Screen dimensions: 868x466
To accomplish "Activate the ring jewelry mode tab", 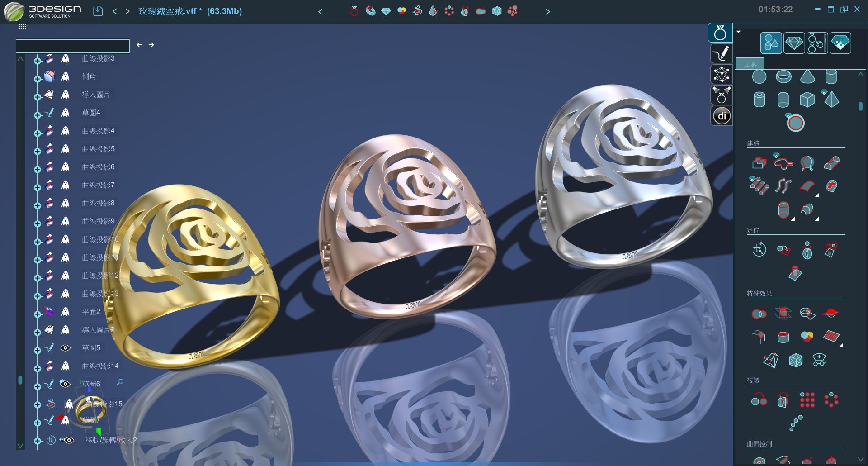I will 720,33.
